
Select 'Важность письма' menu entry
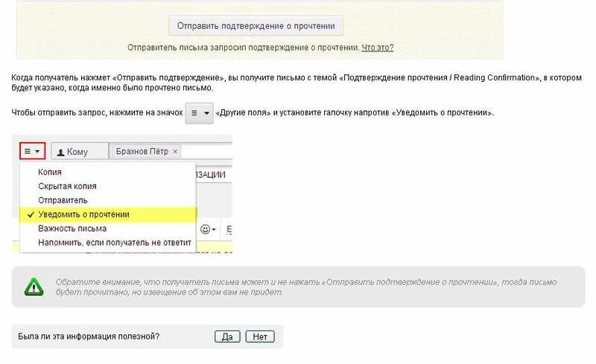(x=72, y=229)
